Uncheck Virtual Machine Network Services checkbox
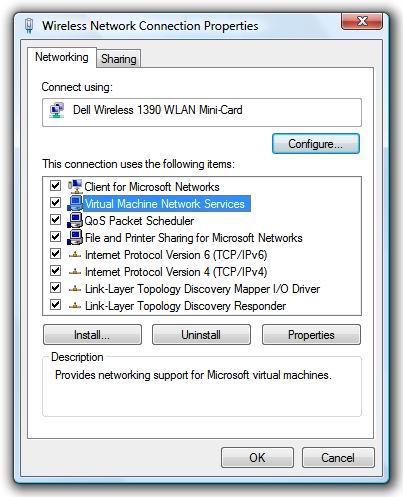This screenshot has height=497, width=403. [55, 202]
